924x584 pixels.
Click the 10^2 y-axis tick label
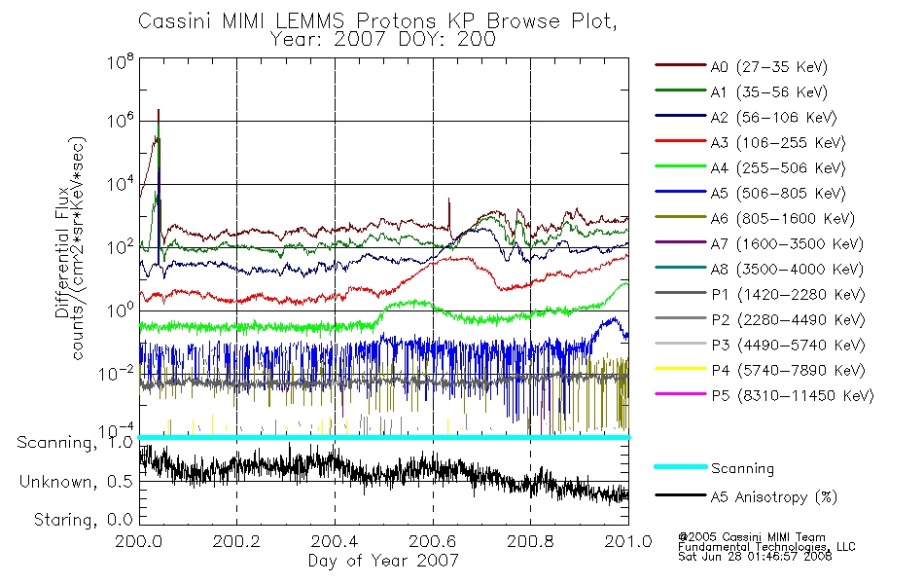(121, 247)
